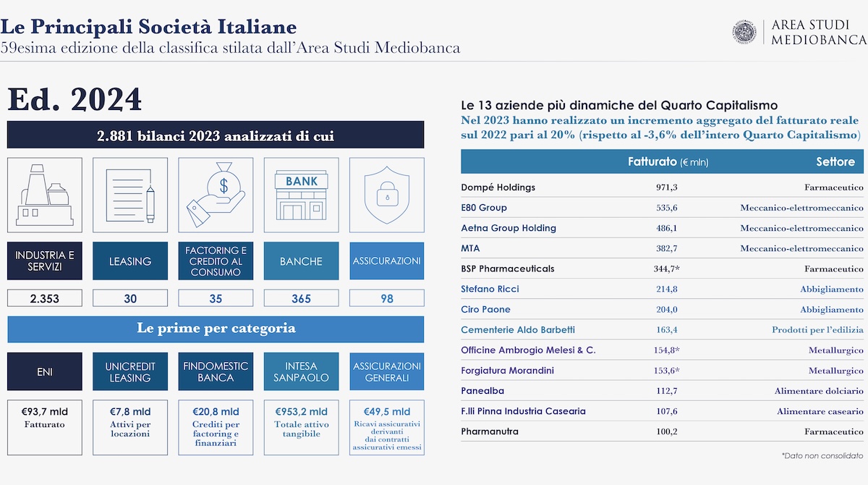
Task: Click the 'Aetna Group Holding' row name
Action: coord(509,228)
